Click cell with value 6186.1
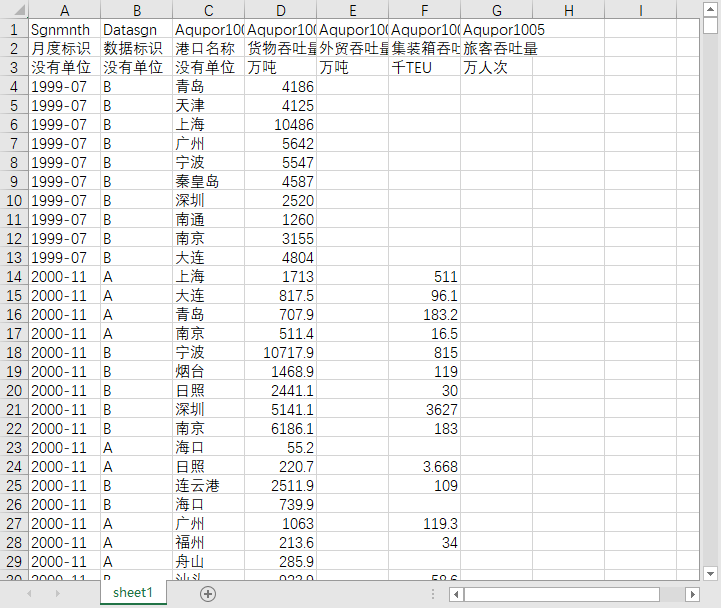Screen dimensions: 721x608 point(280,429)
